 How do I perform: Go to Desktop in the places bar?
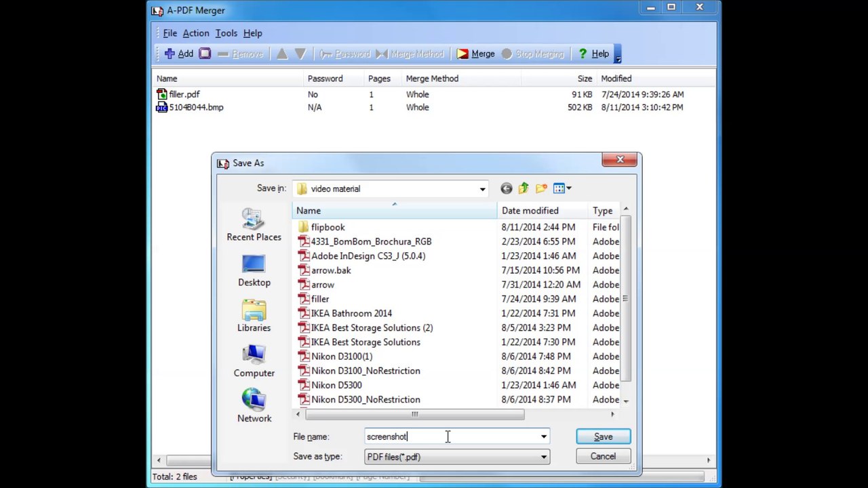[x=254, y=270]
